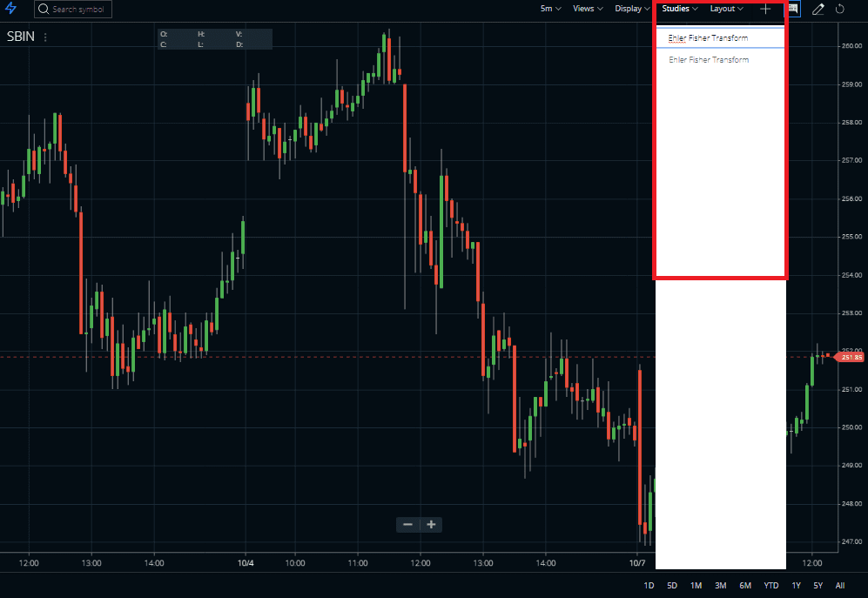The image size is (868, 598).
Task: Click the 255.00 price axis label
Action: (x=851, y=237)
